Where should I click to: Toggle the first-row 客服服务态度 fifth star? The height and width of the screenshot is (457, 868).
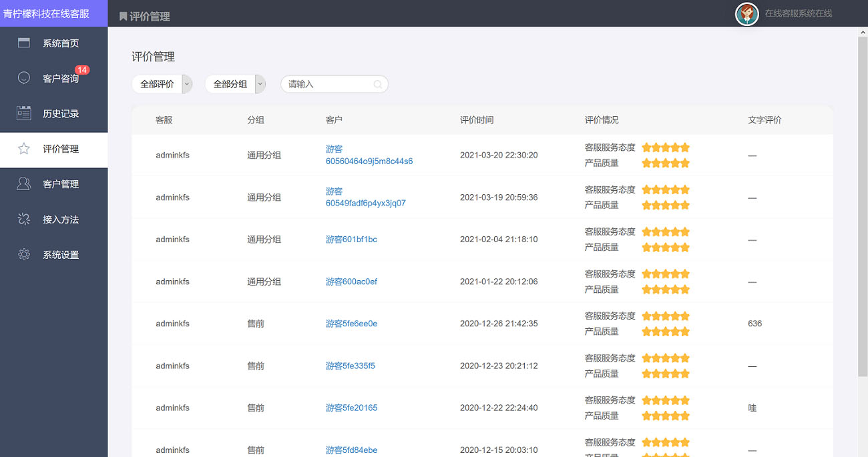click(686, 147)
